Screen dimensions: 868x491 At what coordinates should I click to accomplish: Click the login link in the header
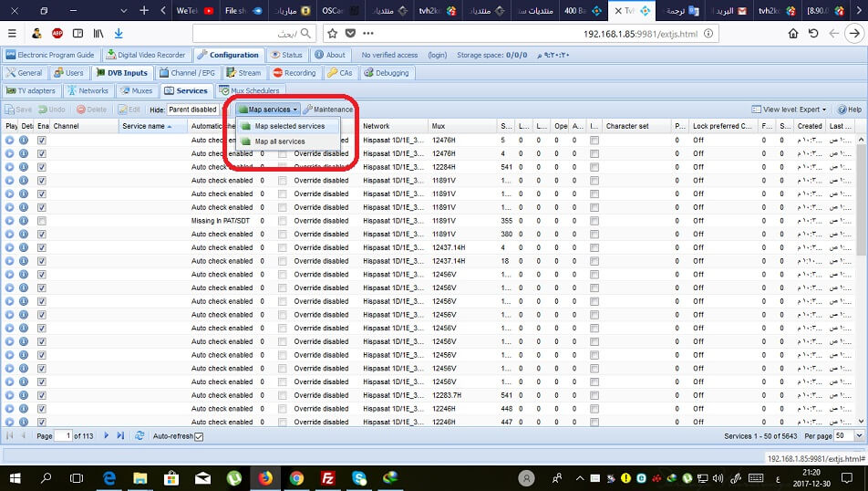click(x=436, y=55)
